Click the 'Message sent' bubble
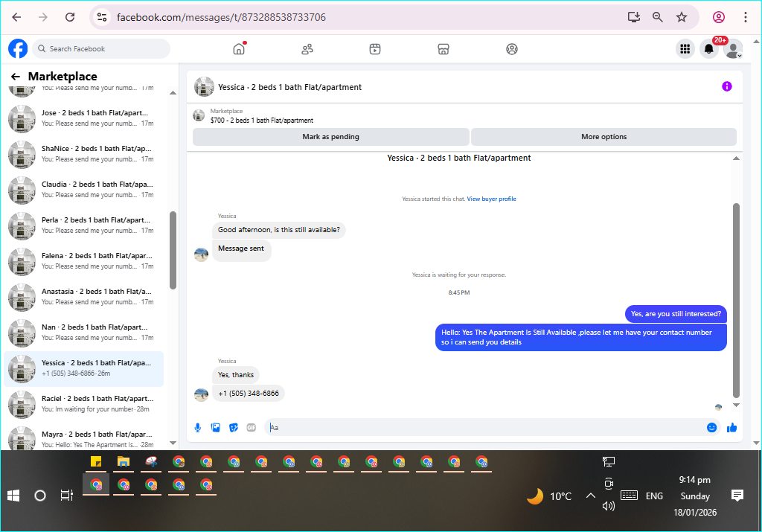Screen dimensions: 762x532 242,250
